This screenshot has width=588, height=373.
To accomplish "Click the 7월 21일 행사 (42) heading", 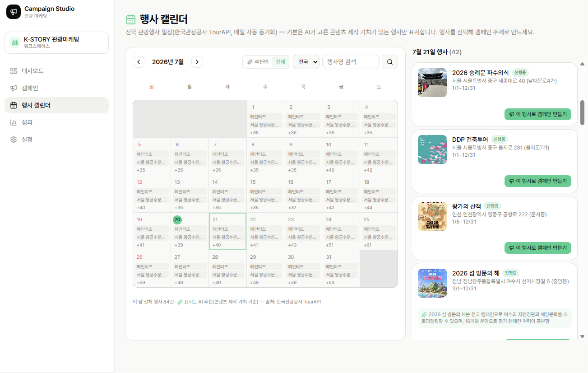I will 437,52.
